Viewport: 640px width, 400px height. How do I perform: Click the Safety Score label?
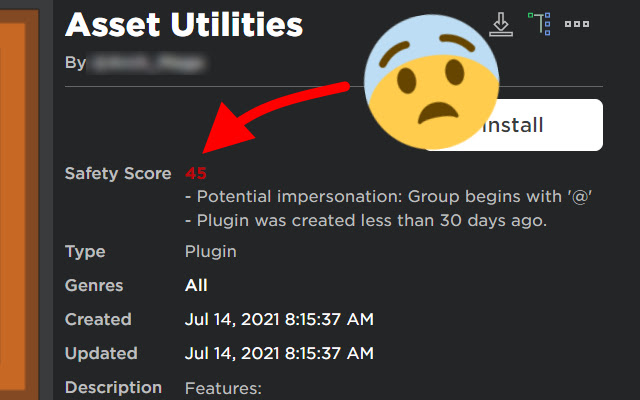pos(119,173)
